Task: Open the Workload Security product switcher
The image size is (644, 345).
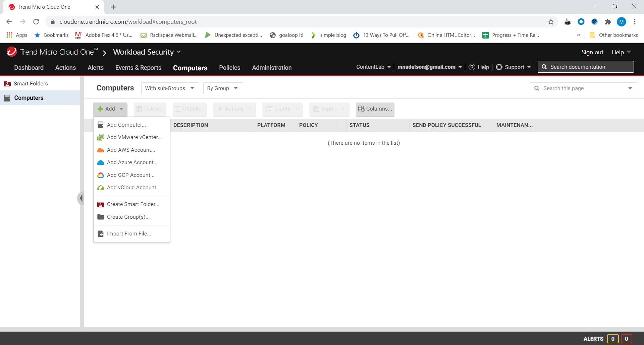Action: [x=147, y=52]
